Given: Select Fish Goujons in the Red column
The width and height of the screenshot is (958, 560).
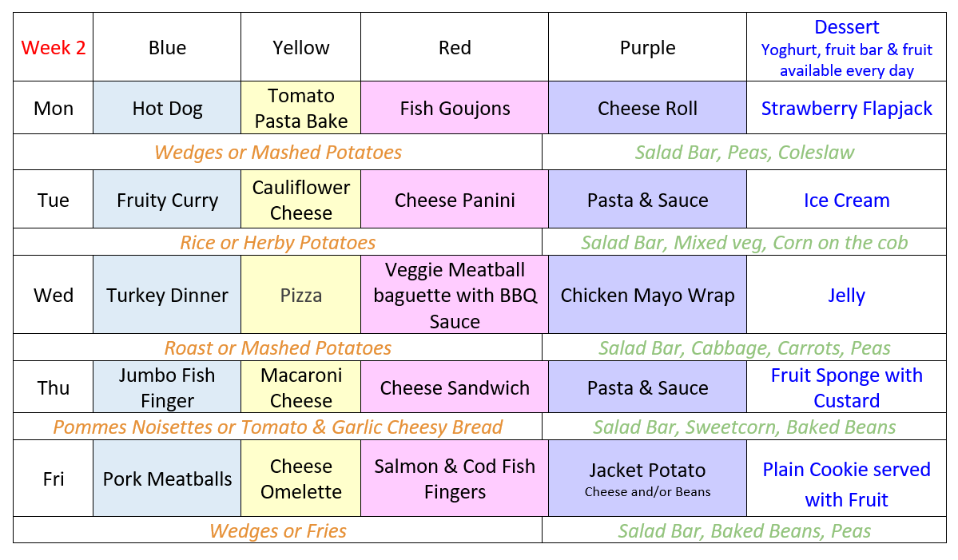Looking at the screenshot, I should (x=455, y=108).
